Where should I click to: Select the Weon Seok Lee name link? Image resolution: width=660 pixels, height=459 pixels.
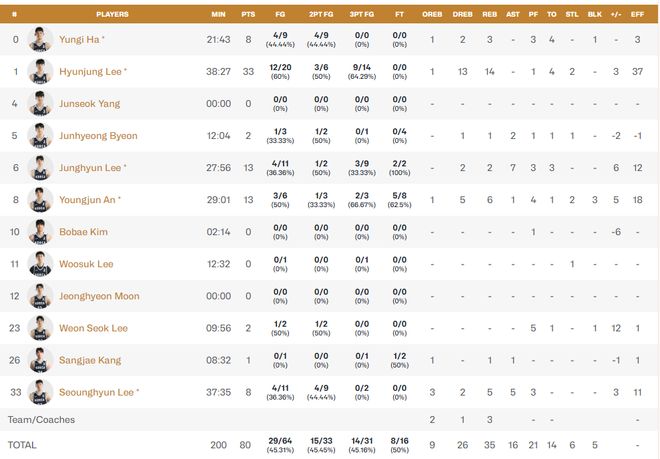point(93,328)
